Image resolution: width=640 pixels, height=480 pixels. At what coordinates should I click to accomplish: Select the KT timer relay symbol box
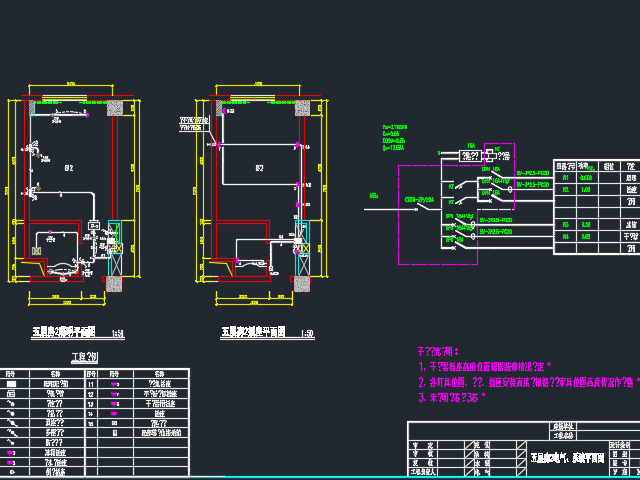492,154
